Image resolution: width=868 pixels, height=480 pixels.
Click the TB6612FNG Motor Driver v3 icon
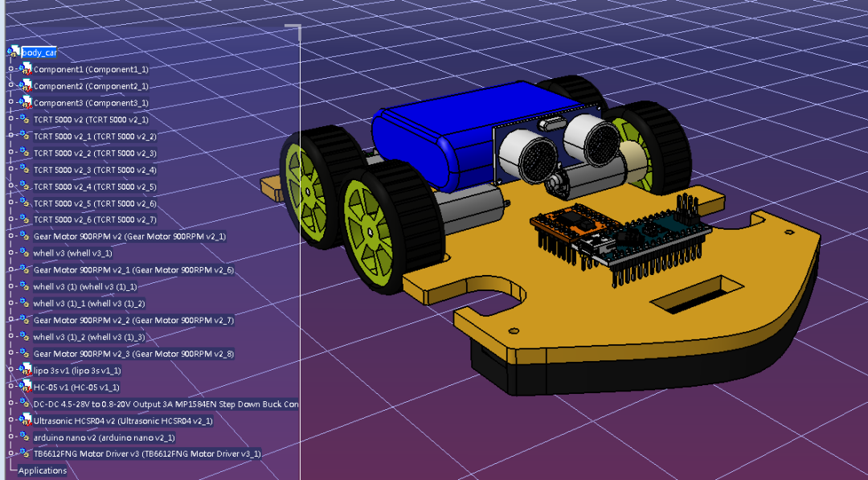pyautogui.click(x=25, y=453)
